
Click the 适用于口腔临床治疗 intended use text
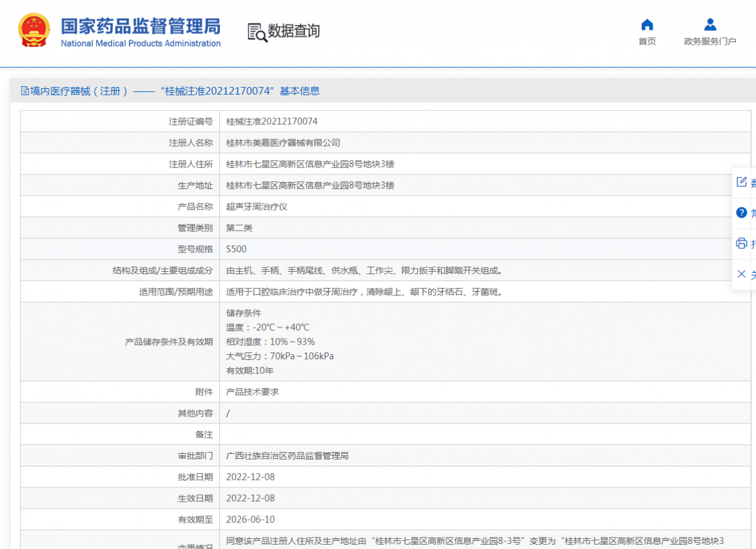click(x=365, y=292)
